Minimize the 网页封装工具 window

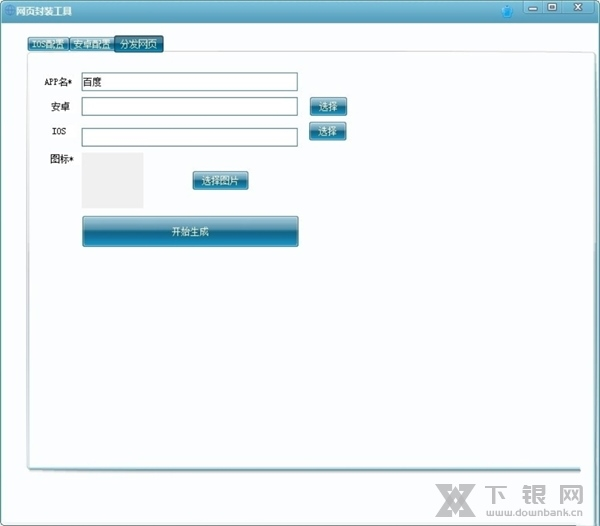coord(533,8)
